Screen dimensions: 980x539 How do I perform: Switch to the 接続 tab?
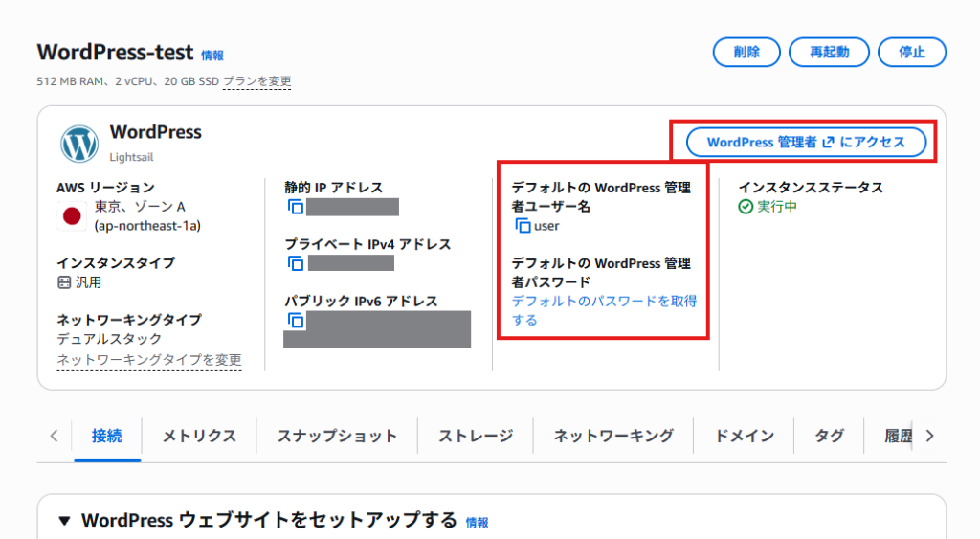(107, 436)
